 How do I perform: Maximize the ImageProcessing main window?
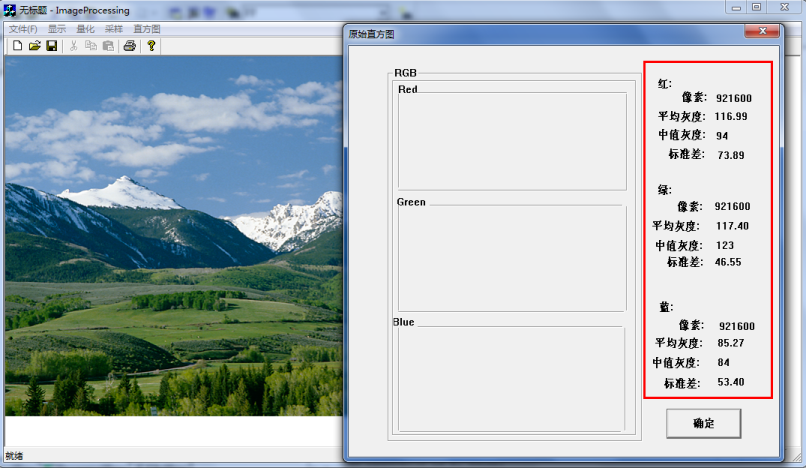757,7
